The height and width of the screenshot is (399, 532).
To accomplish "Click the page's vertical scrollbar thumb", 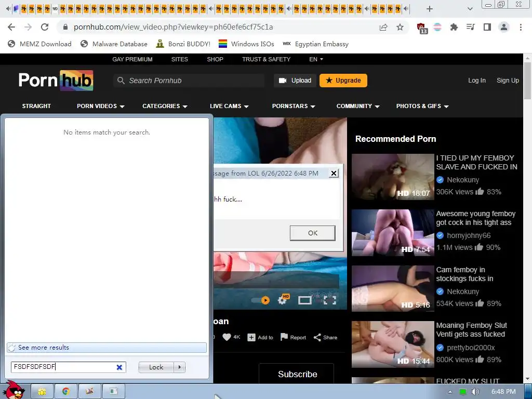I will [x=527, y=79].
